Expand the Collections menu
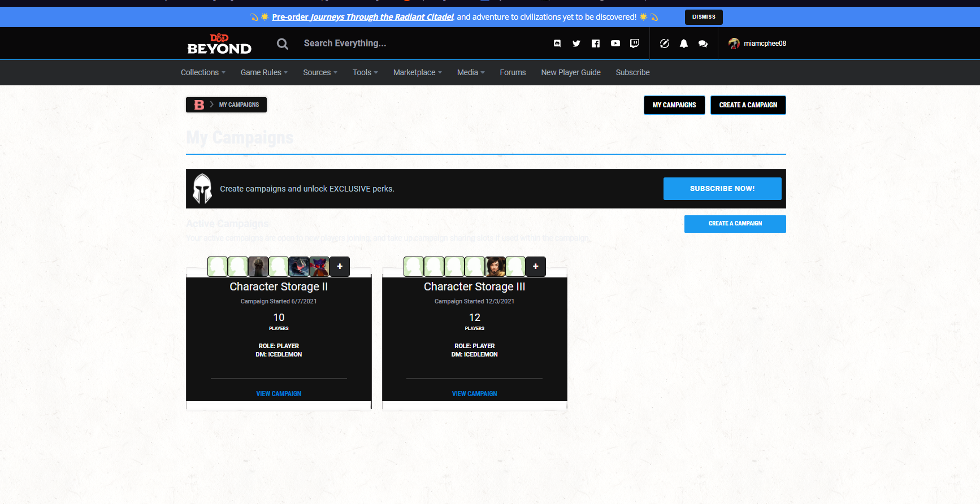 click(203, 72)
